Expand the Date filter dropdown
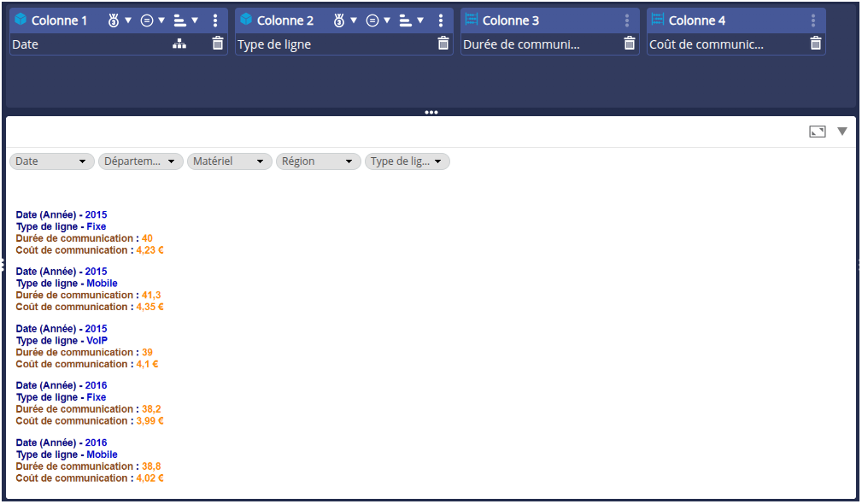This screenshot has height=504, width=862. click(x=51, y=161)
